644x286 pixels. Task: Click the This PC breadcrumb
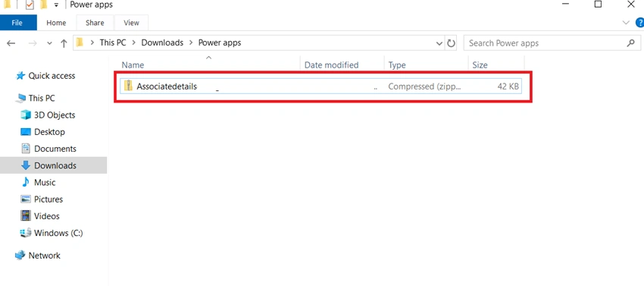(113, 42)
